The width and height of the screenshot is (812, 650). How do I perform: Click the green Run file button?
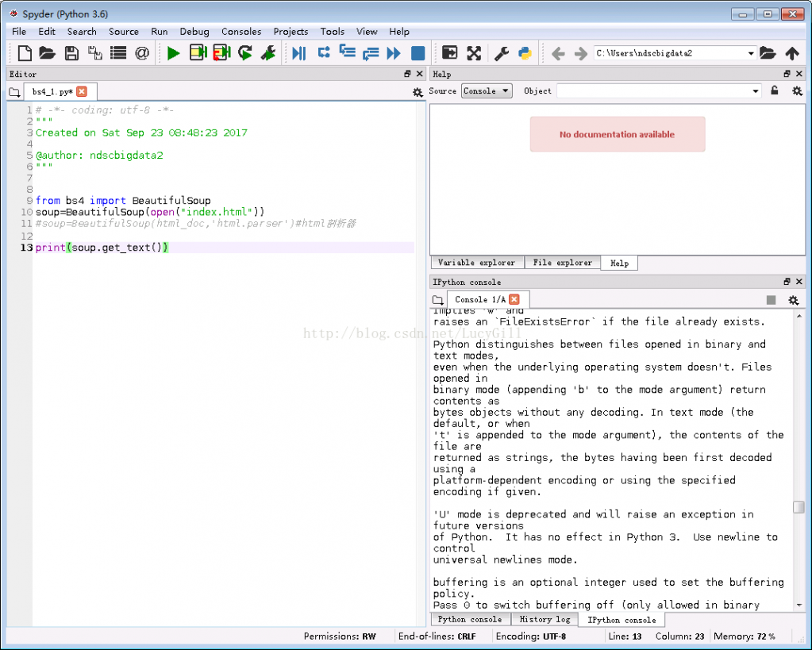pos(173,53)
